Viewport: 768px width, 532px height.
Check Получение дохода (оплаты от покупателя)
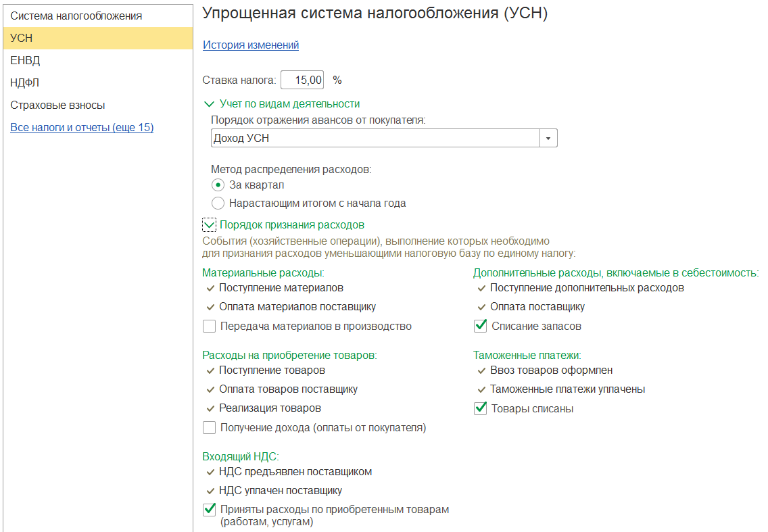(x=210, y=427)
